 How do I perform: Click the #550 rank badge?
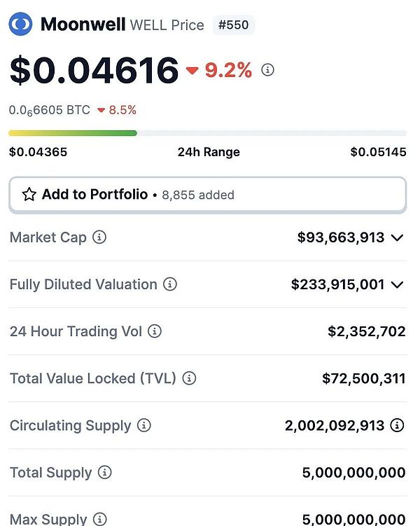pos(234,25)
